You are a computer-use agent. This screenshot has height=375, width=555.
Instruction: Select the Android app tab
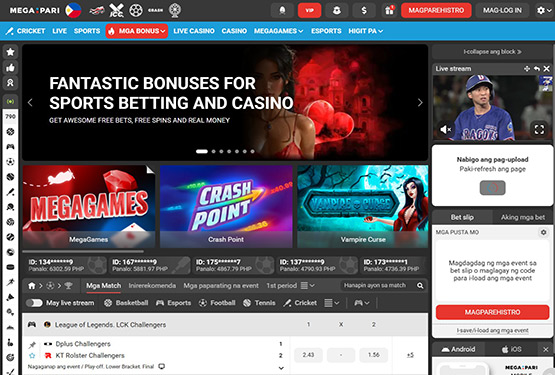(x=458, y=349)
